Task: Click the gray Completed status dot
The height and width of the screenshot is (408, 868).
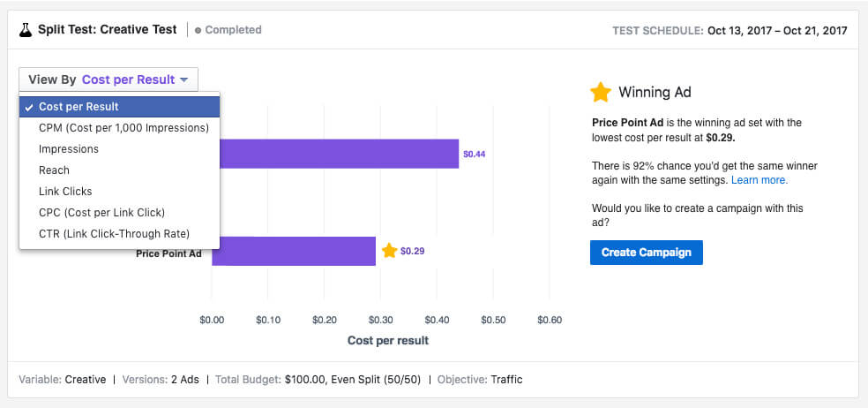Action: [198, 30]
